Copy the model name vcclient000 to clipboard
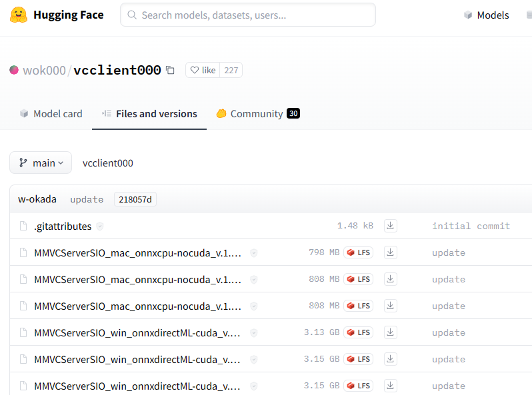The height and width of the screenshot is (395, 532). [x=170, y=70]
